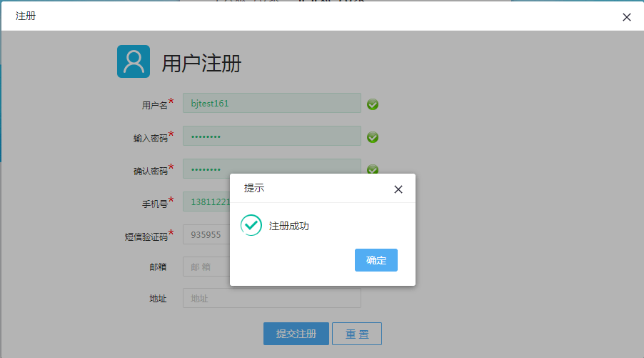Image resolution: width=644 pixels, height=358 pixels.
Task: Click the success check icon next to 注册成功
Action: [251, 225]
